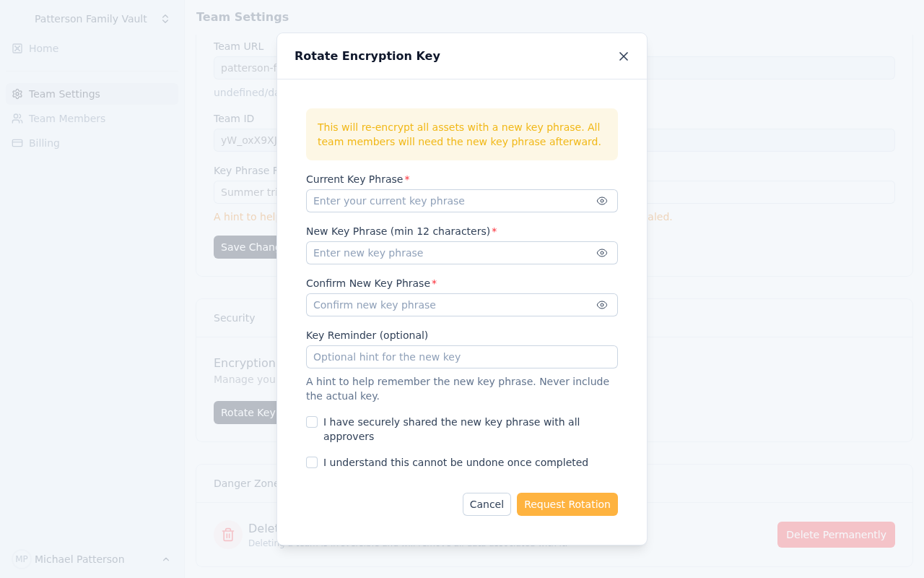Screen dimensions: 924x578
Task: Show the current key phrase text
Action: (x=602, y=201)
